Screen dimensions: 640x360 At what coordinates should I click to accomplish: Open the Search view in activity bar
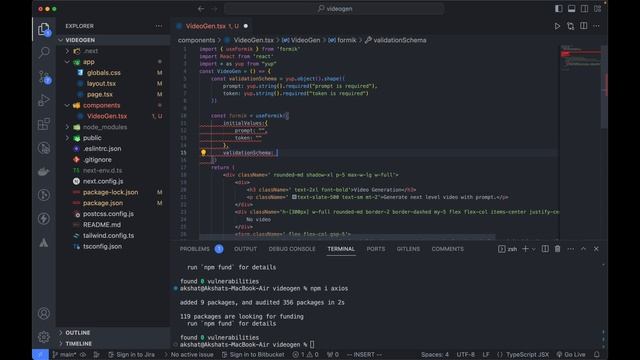point(44,53)
